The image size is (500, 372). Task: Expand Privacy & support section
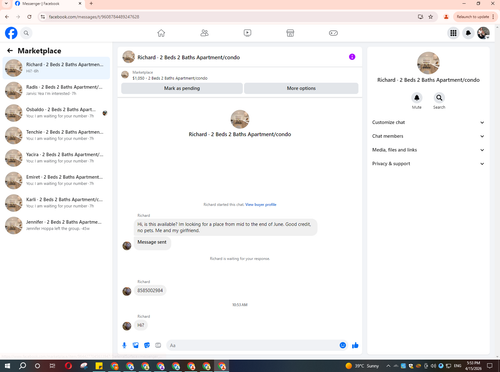click(x=428, y=163)
